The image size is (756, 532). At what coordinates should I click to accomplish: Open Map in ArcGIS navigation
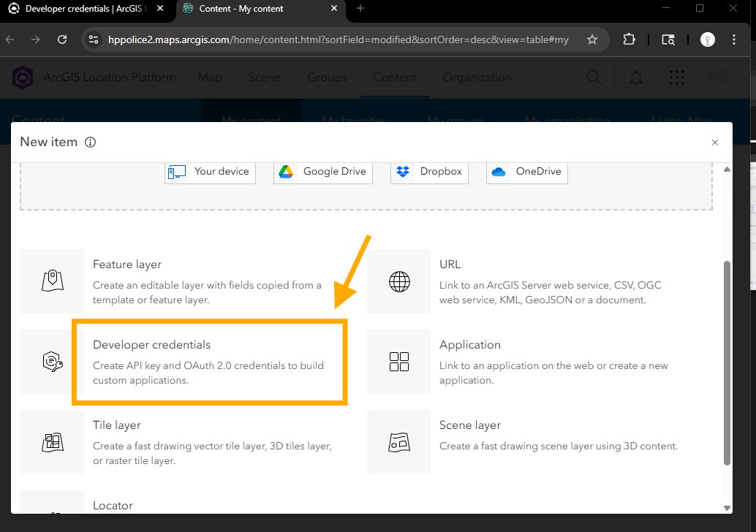point(211,77)
